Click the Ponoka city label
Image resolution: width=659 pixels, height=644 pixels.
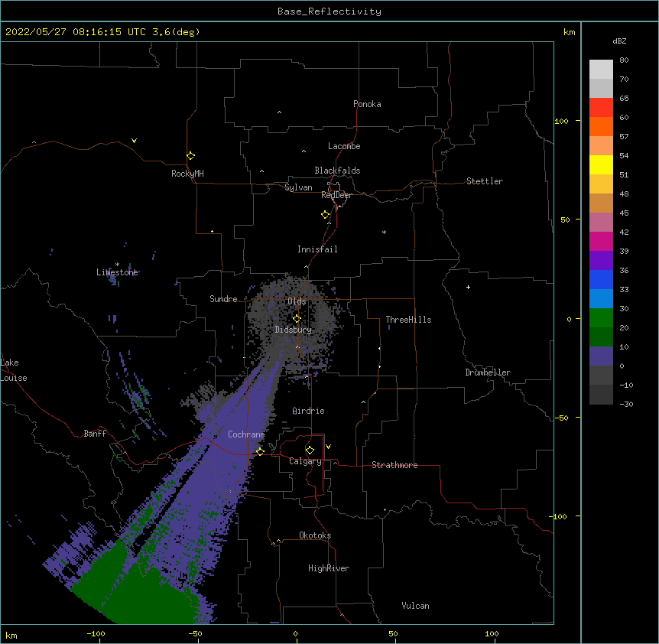point(367,104)
